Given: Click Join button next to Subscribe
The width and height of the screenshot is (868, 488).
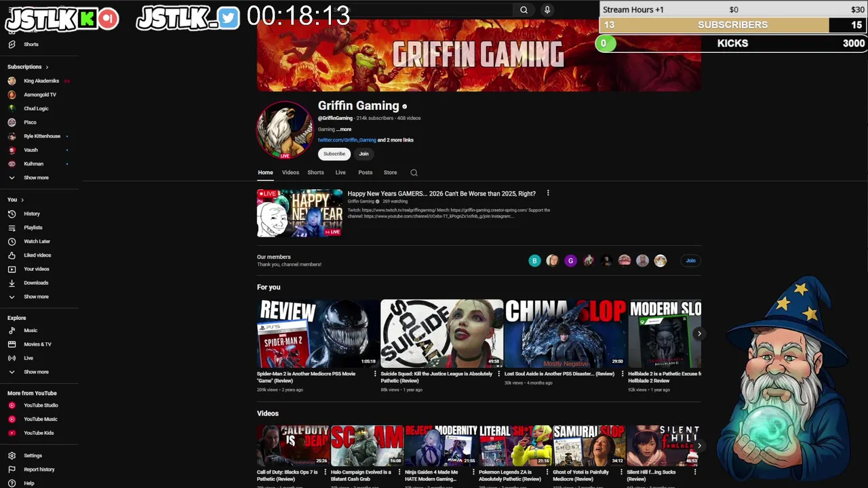Looking at the screenshot, I should [x=363, y=154].
